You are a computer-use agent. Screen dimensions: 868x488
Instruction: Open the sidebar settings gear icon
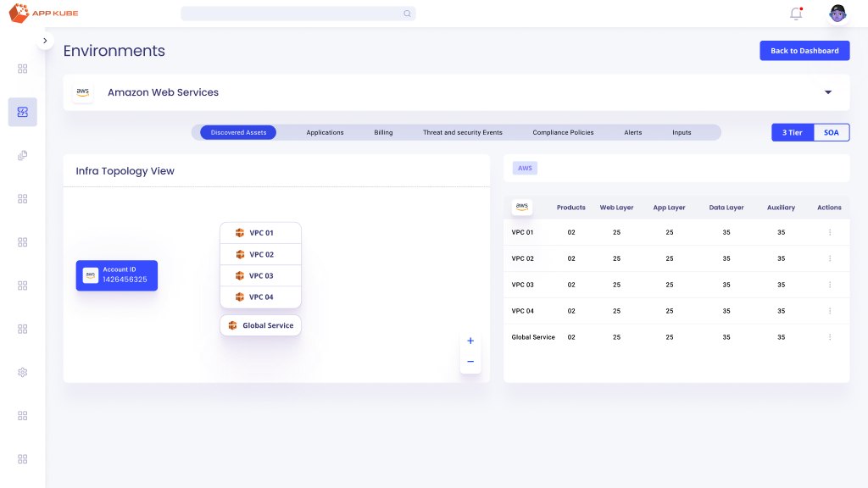pyautogui.click(x=23, y=373)
